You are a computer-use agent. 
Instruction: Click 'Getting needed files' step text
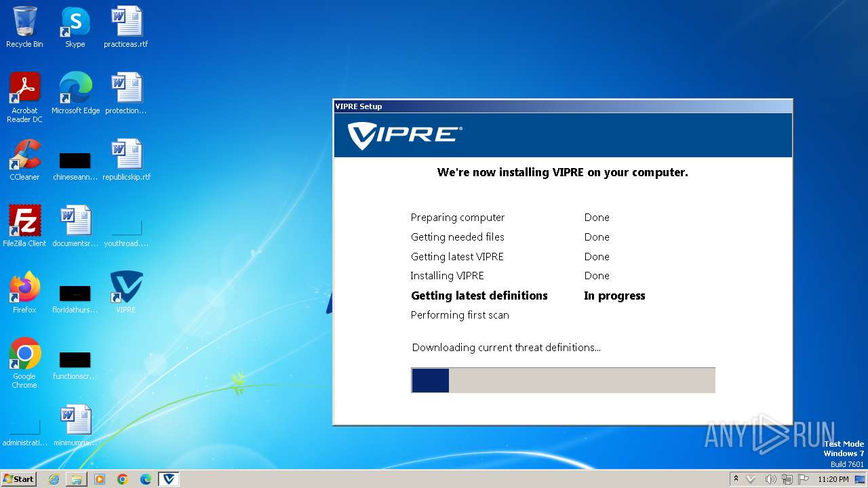tap(458, 237)
